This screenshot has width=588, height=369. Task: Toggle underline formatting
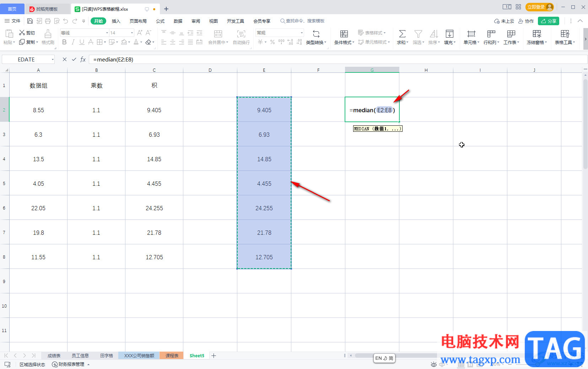point(82,42)
